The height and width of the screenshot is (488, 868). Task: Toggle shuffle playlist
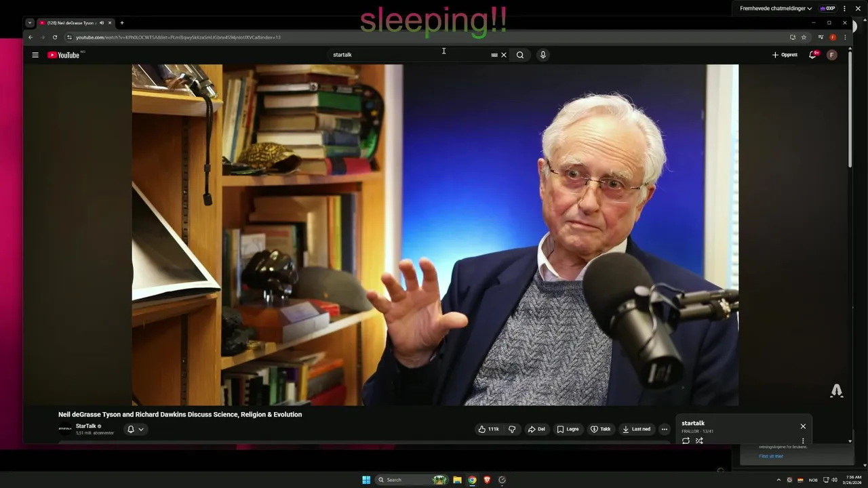point(699,441)
